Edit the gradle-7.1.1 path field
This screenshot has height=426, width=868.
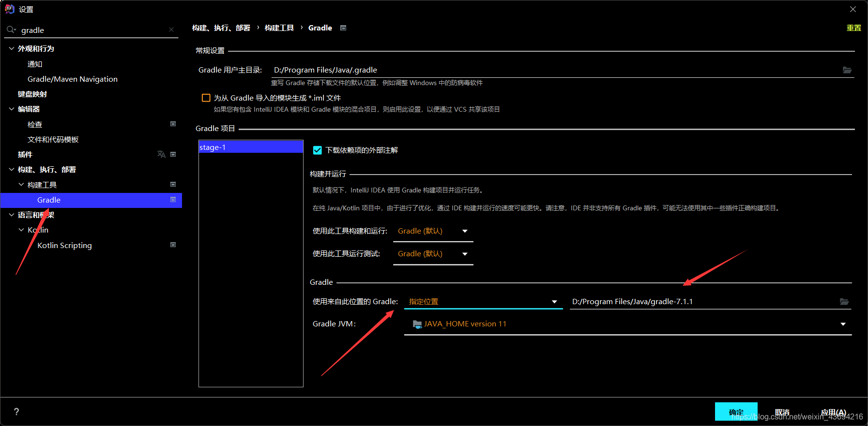click(704, 302)
